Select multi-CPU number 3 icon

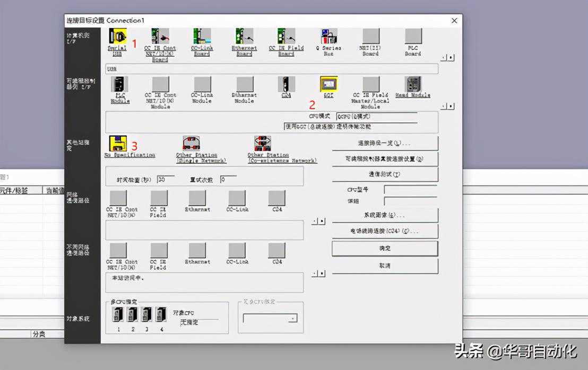[x=147, y=315]
